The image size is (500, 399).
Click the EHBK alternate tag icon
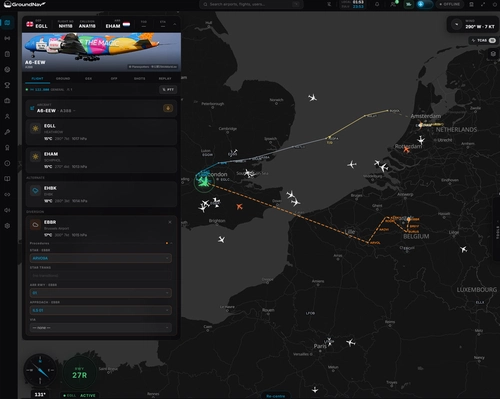pos(35,191)
